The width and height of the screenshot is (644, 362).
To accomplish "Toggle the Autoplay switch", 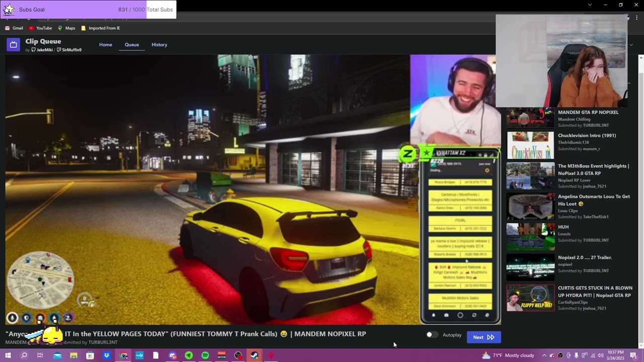I will point(431,335).
